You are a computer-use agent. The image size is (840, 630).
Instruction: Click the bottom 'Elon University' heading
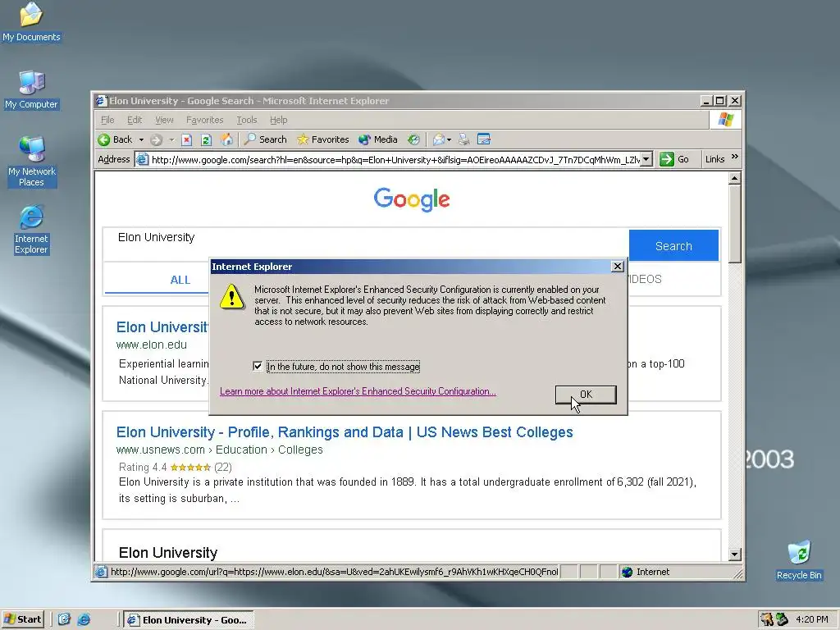click(168, 553)
